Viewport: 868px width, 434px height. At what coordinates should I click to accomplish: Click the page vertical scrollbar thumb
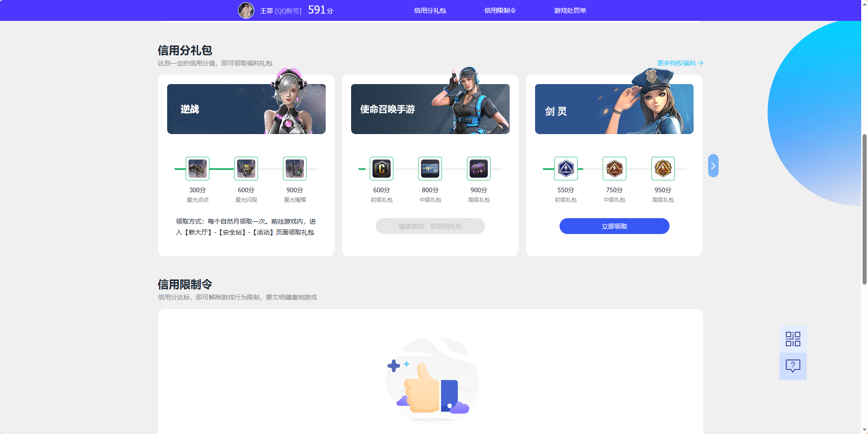[x=864, y=209]
